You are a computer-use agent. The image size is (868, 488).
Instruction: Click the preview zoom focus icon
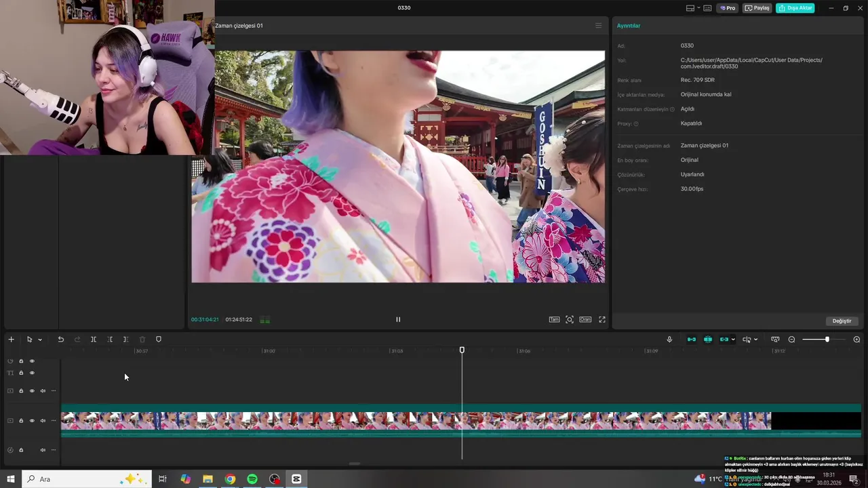[x=570, y=319]
